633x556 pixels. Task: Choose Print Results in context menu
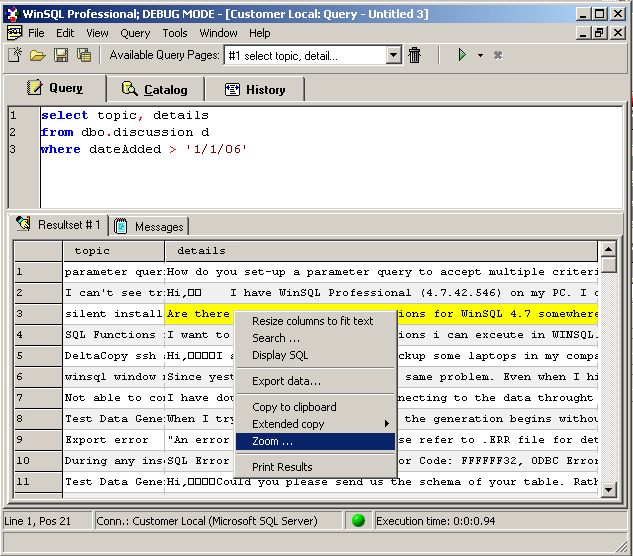315,467
